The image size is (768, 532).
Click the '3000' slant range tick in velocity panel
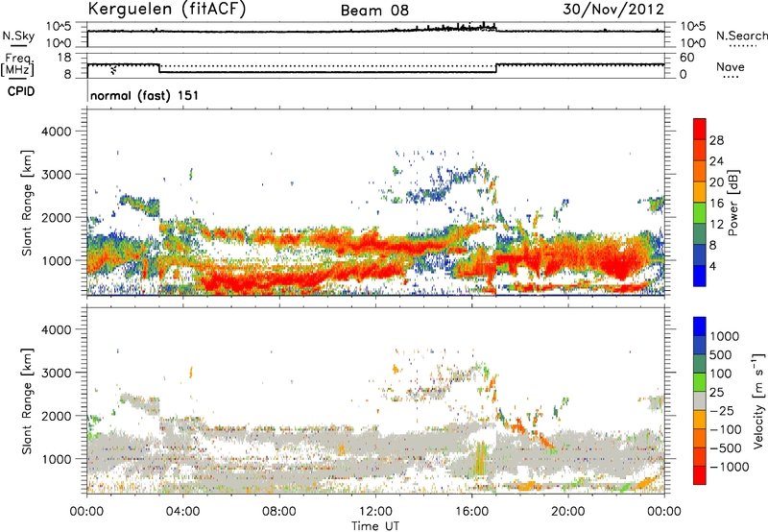point(56,373)
